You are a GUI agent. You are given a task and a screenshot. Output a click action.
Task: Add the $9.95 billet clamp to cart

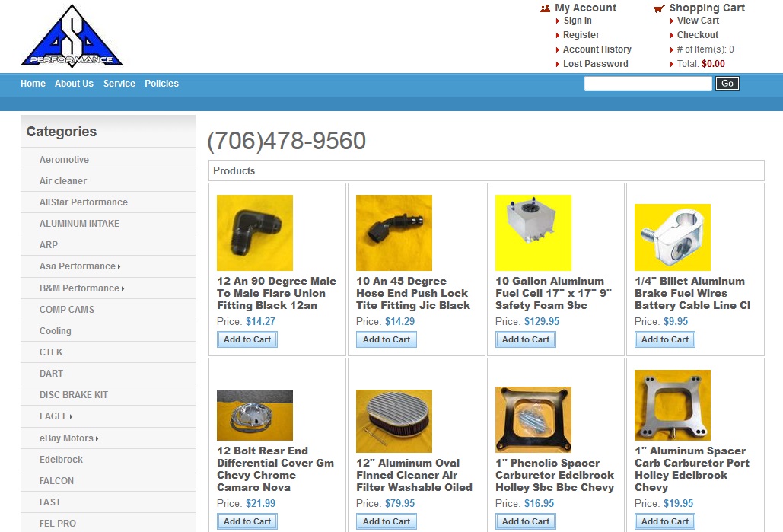pyautogui.click(x=665, y=339)
